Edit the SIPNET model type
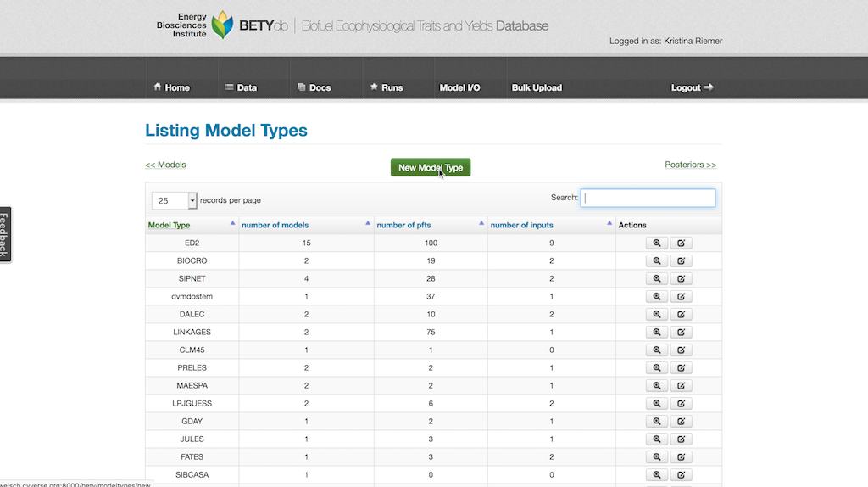This screenshot has height=487, width=868. coord(681,279)
